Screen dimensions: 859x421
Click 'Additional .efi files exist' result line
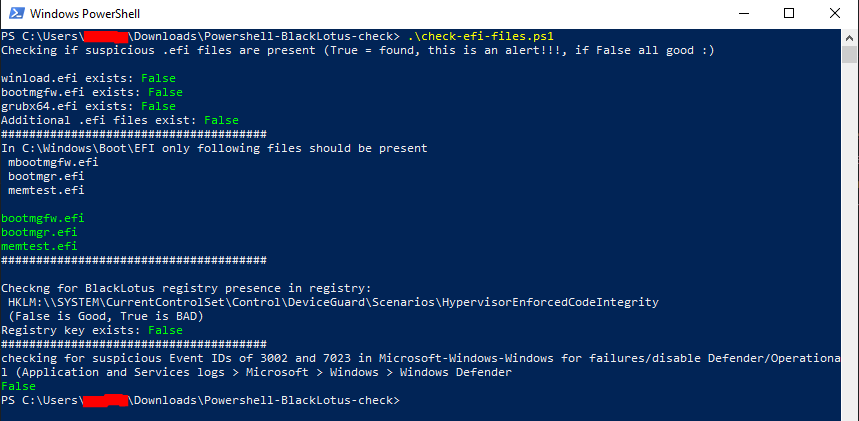click(x=119, y=120)
